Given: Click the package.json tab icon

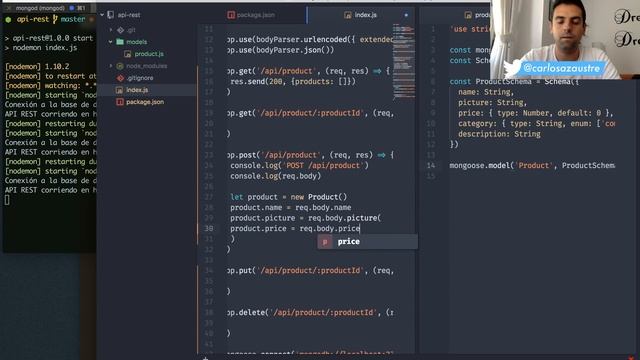Looking at the screenshot, I should click(231, 15).
